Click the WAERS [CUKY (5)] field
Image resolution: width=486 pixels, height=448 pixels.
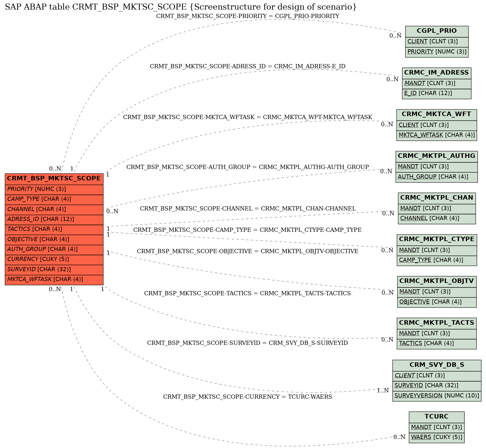click(437, 437)
